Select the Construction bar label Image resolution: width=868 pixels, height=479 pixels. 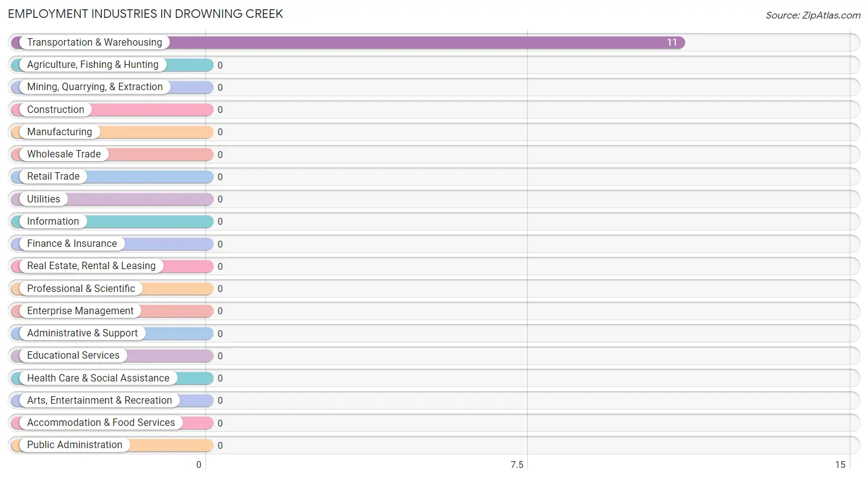coord(56,110)
